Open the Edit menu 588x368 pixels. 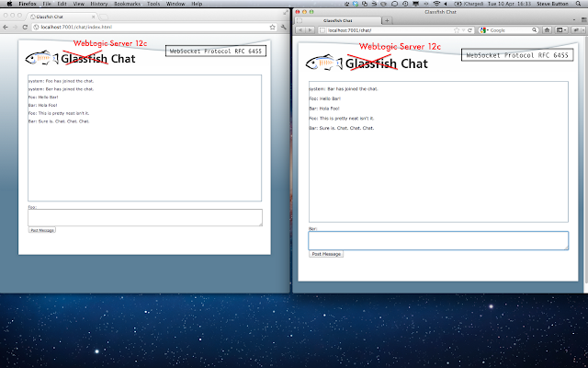pos(62,4)
